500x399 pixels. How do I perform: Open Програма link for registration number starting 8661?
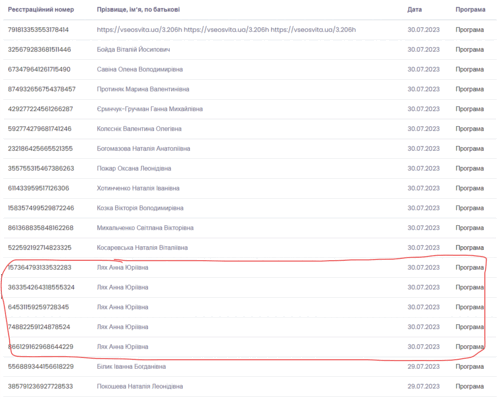click(470, 347)
